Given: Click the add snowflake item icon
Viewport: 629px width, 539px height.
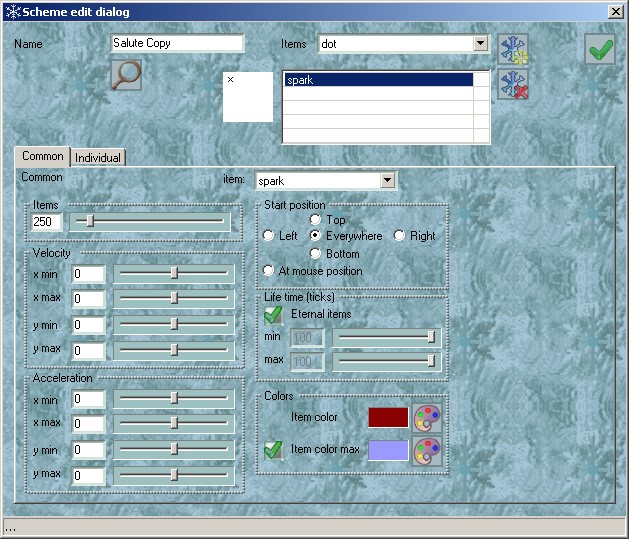Looking at the screenshot, I should pyautogui.click(x=513, y=50).
